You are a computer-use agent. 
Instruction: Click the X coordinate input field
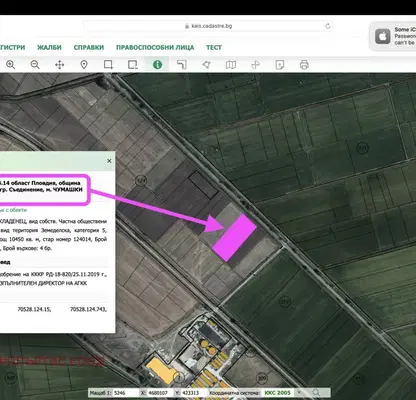[x=160, y=393]
